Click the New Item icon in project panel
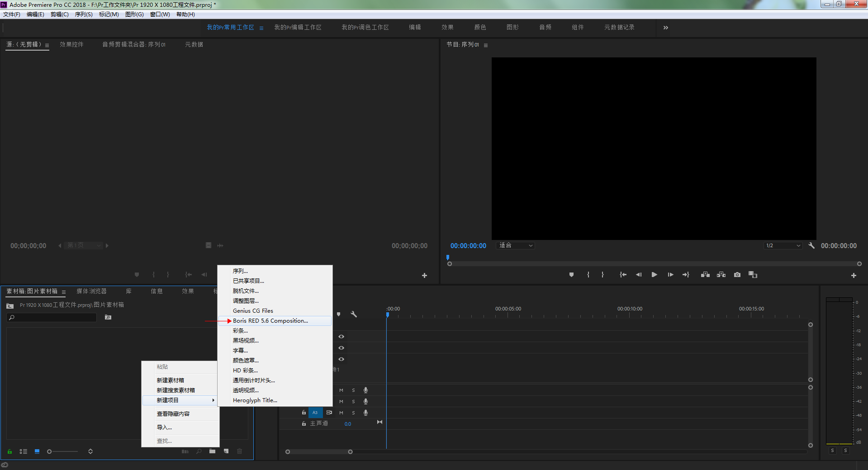The height and width of the screenshot is (470, 868). tap(226, 451)
